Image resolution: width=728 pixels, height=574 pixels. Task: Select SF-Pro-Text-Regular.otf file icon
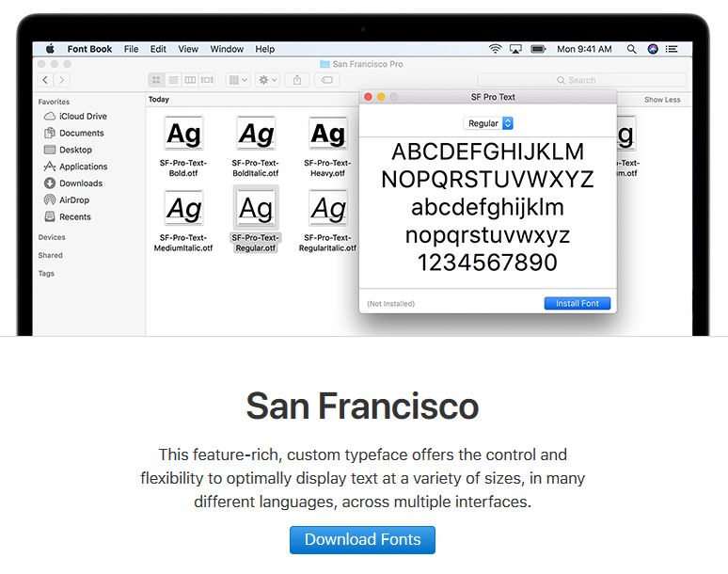coord(256,208)
